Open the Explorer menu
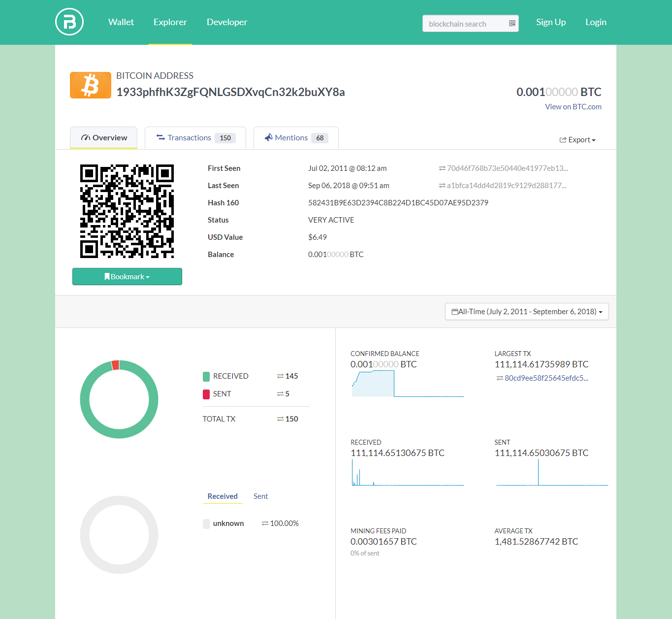672x619 pixels. click(170, 22)
